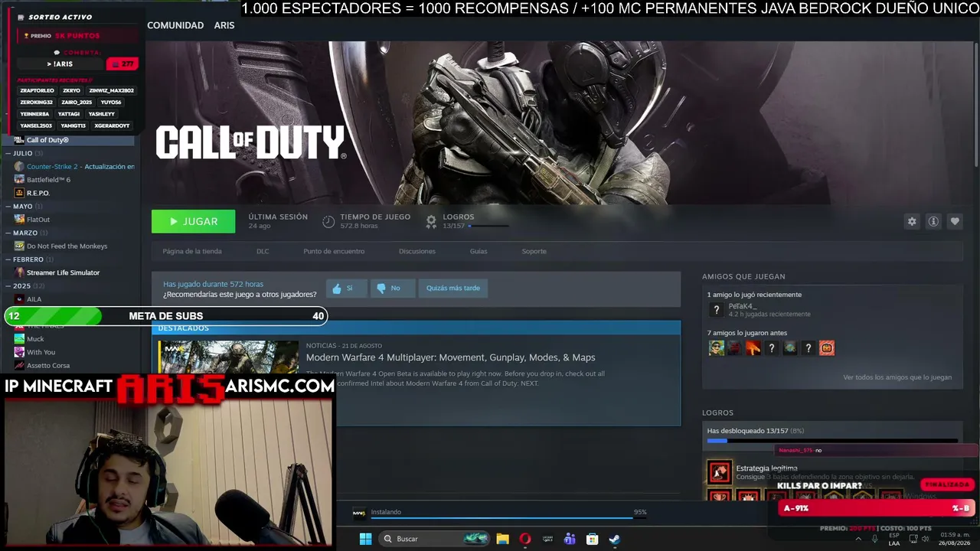Click the FlatOut game icon
Screen dimensions: 980x551
[19, 220]
